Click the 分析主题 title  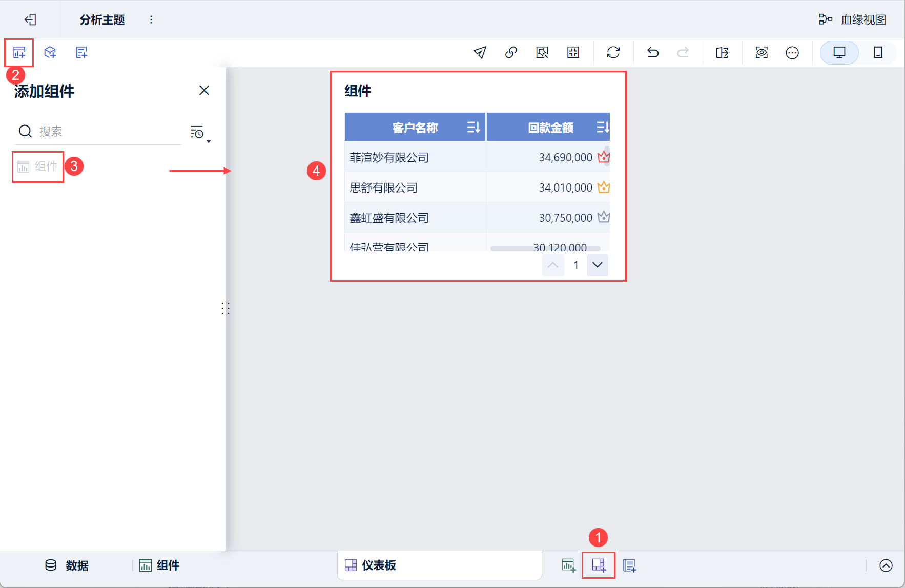pyautogui.click(x=102, y=19)
